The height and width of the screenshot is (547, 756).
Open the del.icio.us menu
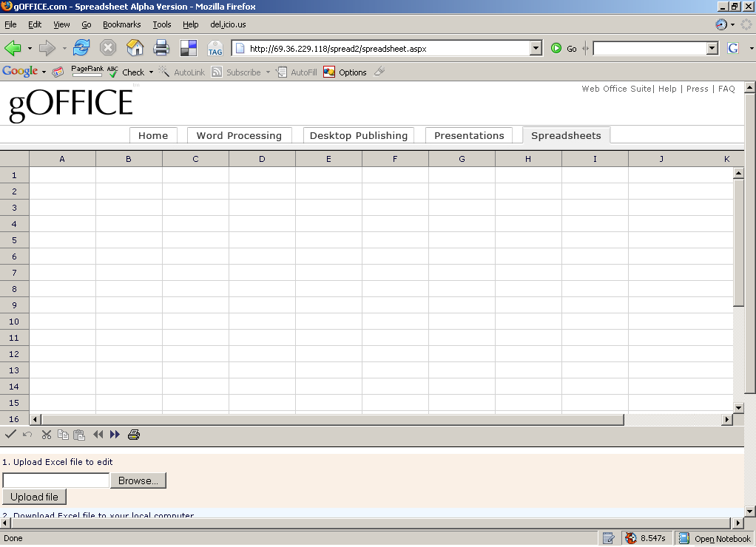228,24
